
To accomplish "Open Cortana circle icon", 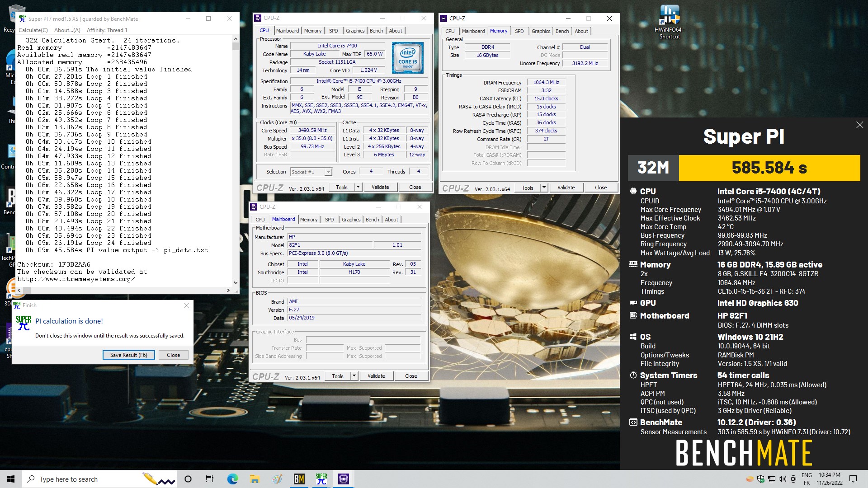I will pyautogui.click(x=188, y=479).
